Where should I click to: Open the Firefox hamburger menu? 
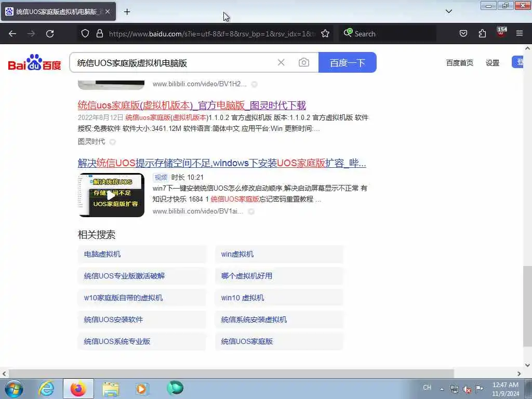[x=520, y=34]
